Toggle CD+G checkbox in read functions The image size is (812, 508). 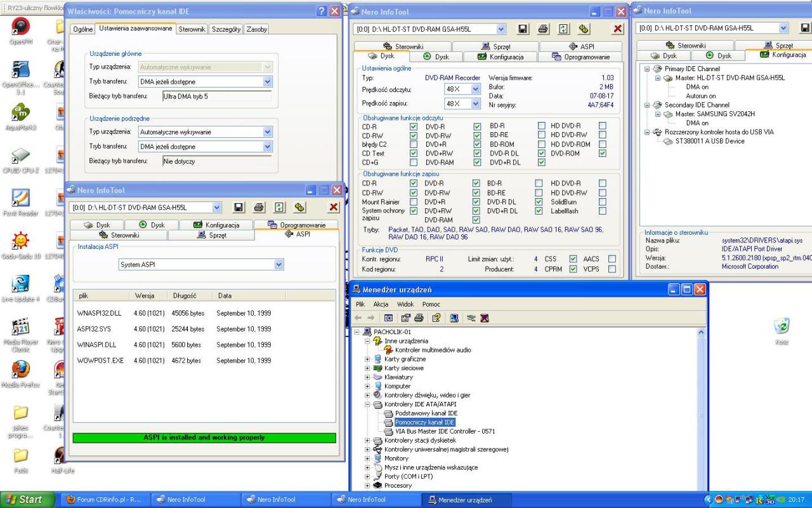pos(414,162)
